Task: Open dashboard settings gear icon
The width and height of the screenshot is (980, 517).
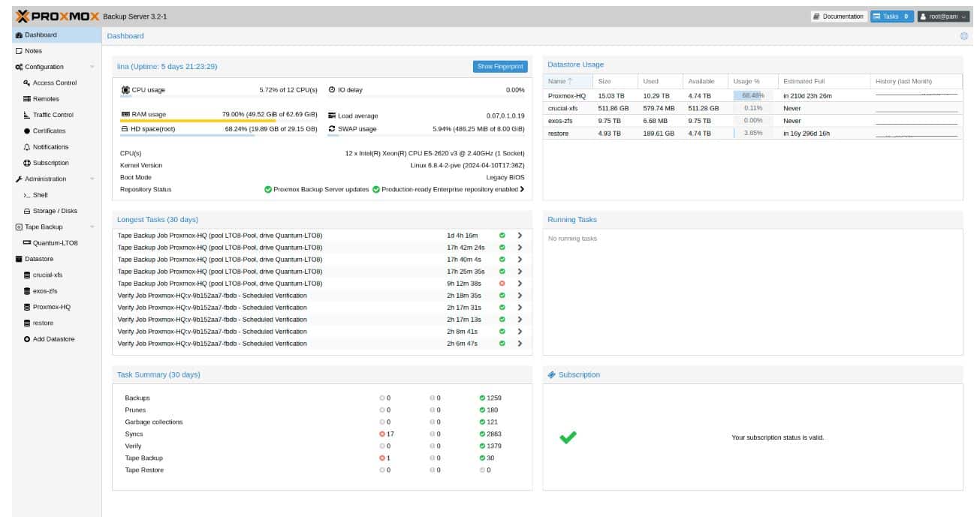Action: [964, 36]
